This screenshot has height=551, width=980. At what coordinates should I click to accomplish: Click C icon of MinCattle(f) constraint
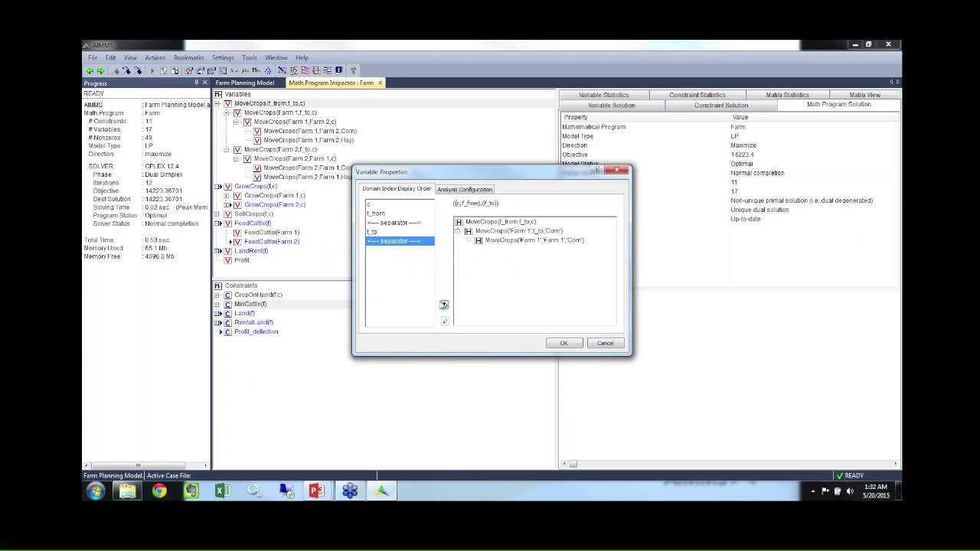[x=227, y=305]
